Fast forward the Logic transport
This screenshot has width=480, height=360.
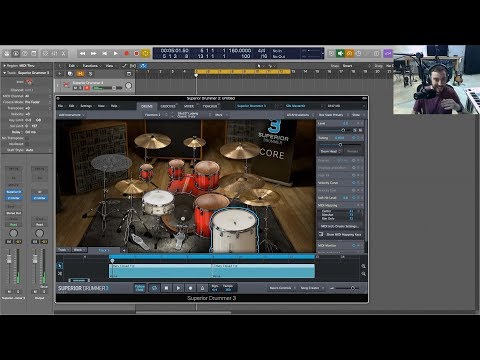pyautogui.click(x=94, y=53)
